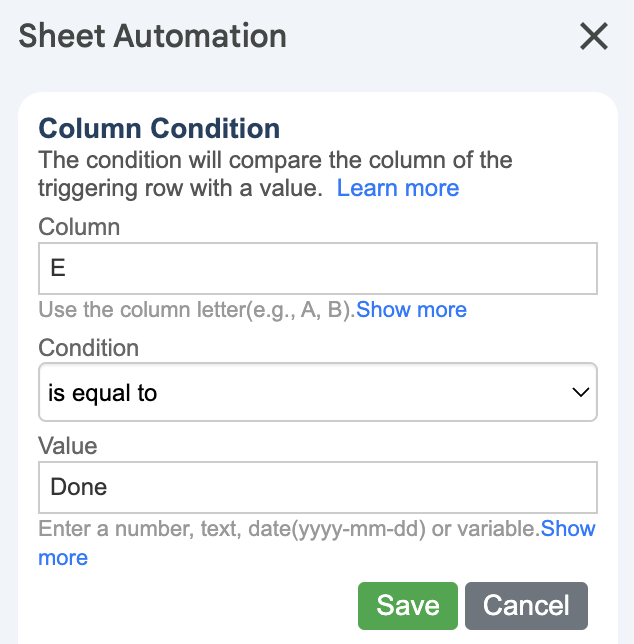Click the Column letter input field
The height and width of the screenshot is (644, 634).
tap(317, 268)
